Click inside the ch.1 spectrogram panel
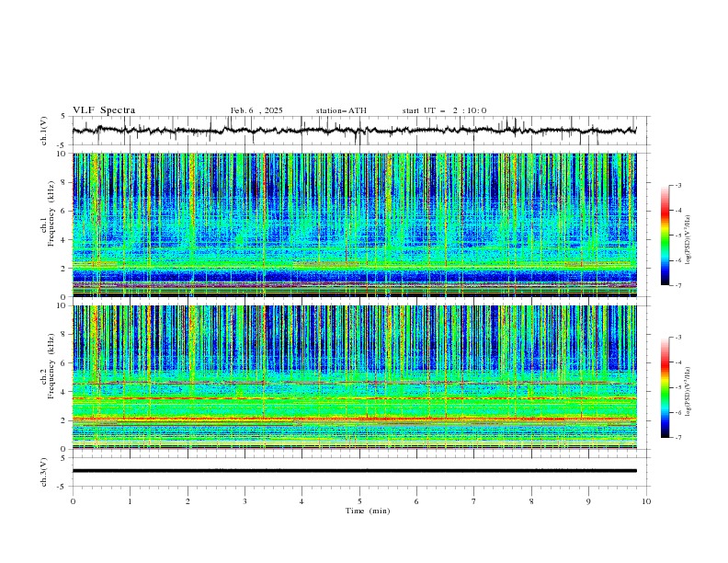Screen dimensions: 728x563 [x=354, y=224]
